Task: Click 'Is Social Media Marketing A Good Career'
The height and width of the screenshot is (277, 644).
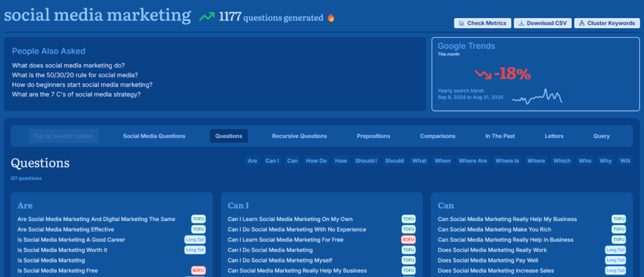Action: tap(71, 240)
